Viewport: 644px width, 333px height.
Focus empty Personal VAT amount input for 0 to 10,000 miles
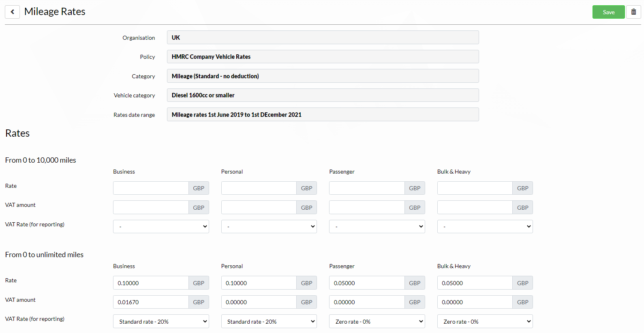coord(259,207)
